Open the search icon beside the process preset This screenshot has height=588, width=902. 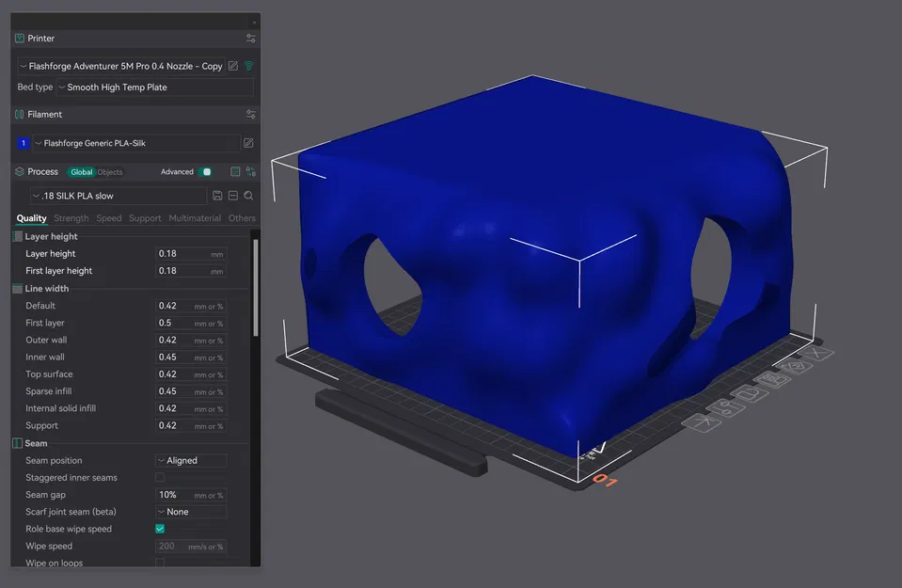(x=248, y=195)
